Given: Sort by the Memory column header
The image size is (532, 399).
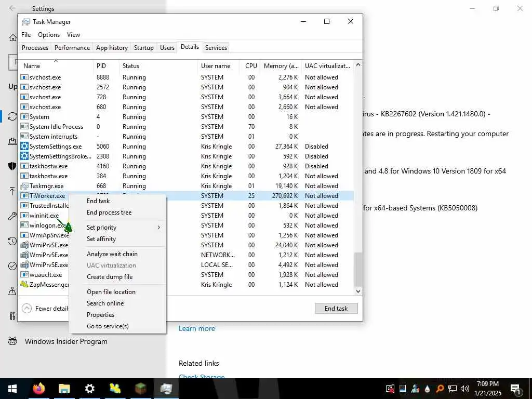Looking at the screenshot, I should [x=281, y=66].
